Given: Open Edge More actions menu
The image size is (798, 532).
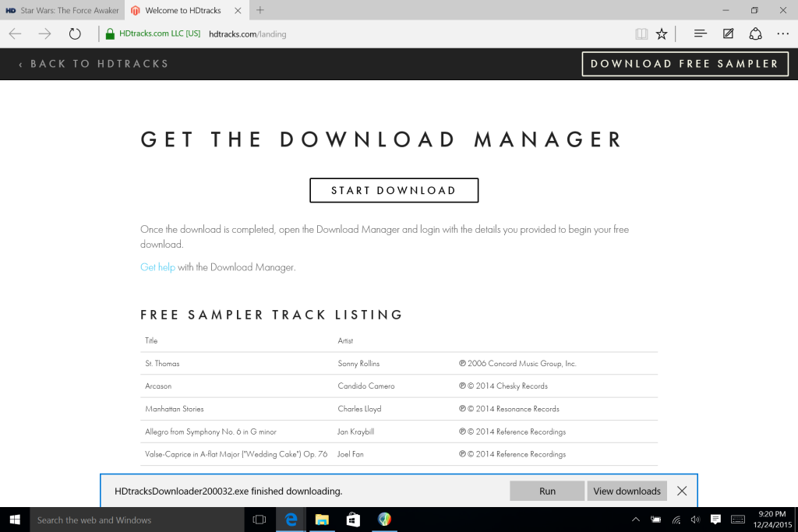Looking at the screenshot, I should coord(782,34).
